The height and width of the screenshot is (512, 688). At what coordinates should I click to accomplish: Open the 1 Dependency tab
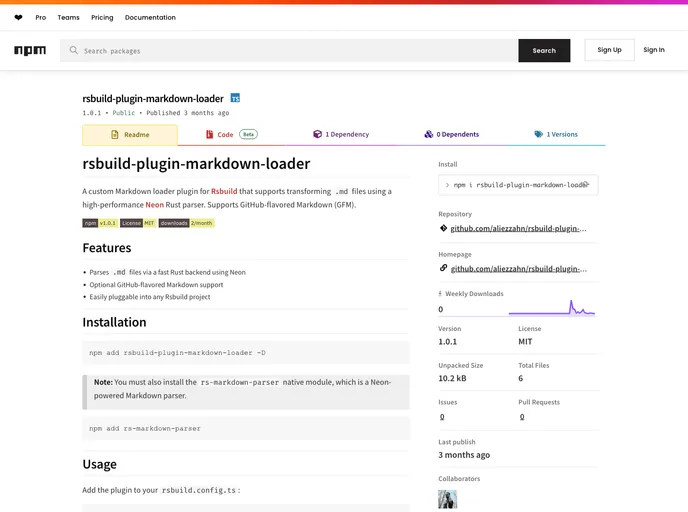tap(341, 134)
